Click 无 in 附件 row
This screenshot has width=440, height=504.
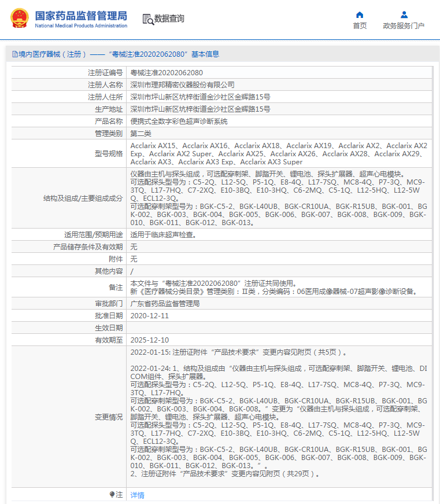[x=134, y=259]
